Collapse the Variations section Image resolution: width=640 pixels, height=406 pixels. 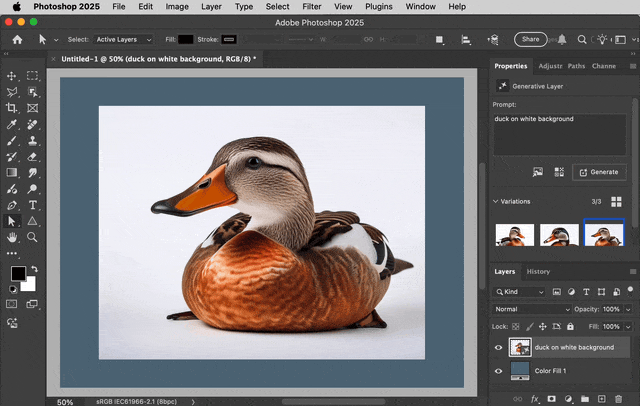point(496,202)
